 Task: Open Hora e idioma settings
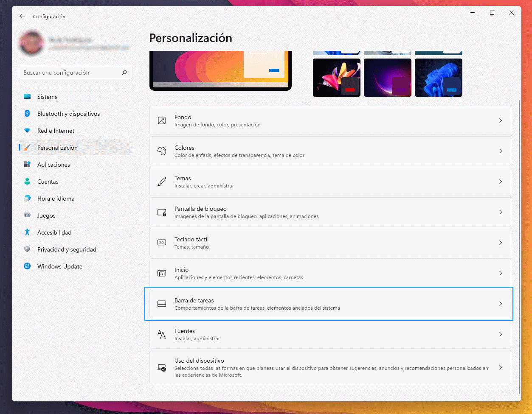click(76, 199)
